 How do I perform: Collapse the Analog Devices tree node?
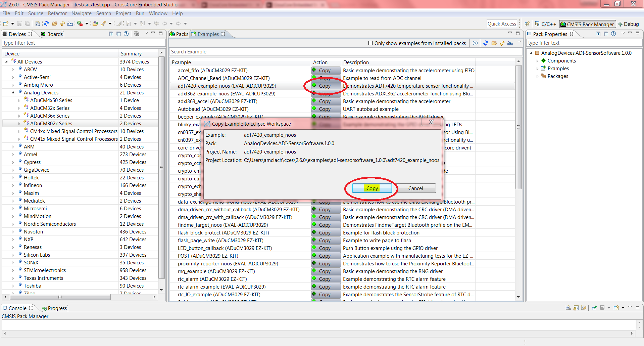tap(13, 93)
